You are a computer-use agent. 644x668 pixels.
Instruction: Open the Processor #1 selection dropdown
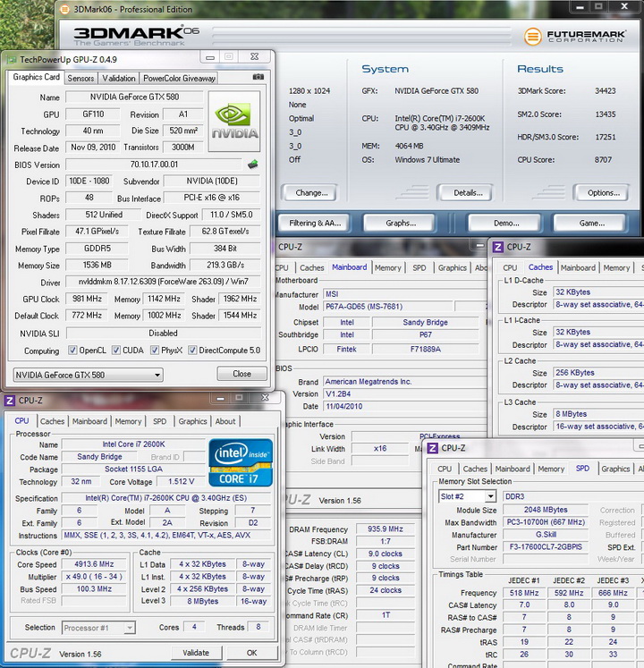[x=98, y=628]
